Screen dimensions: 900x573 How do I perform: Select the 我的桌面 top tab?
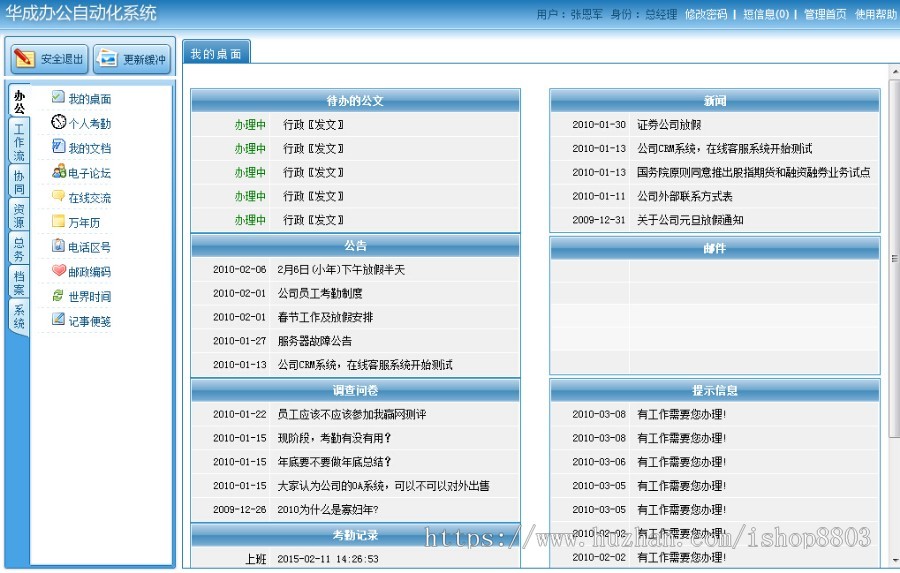[x=216, y=53]
